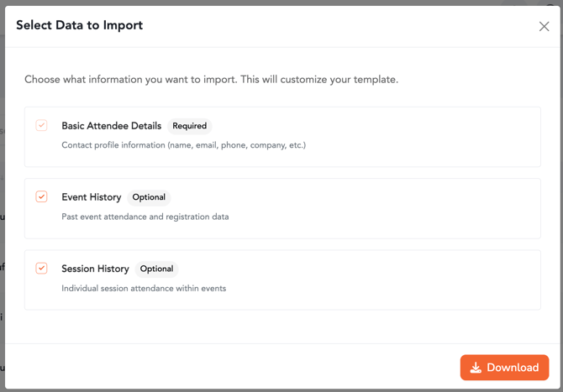
Task: Click the Optional badge beside Session History
Action: pos(156,269)
